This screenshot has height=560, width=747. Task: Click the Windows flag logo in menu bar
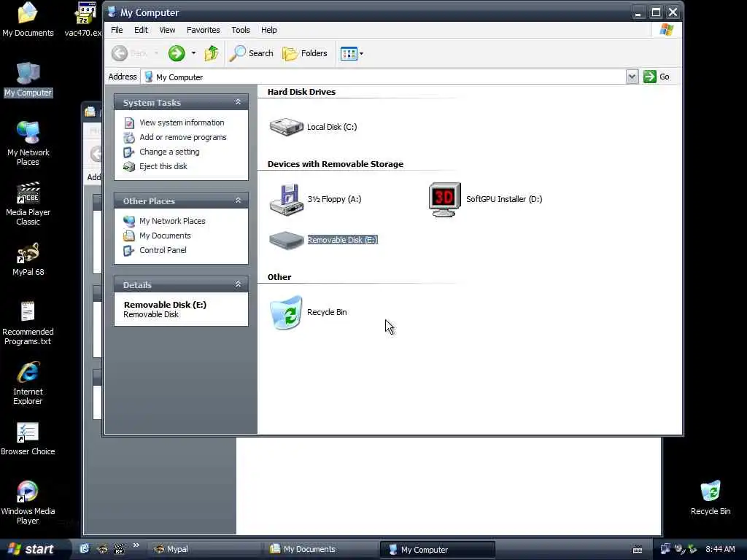pos(667,30)
